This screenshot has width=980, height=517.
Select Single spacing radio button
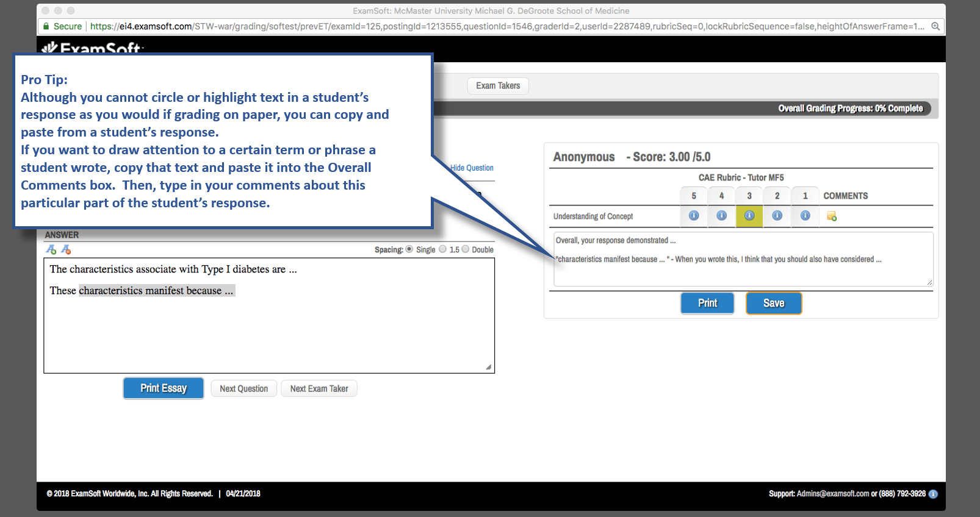coord(409,249)
